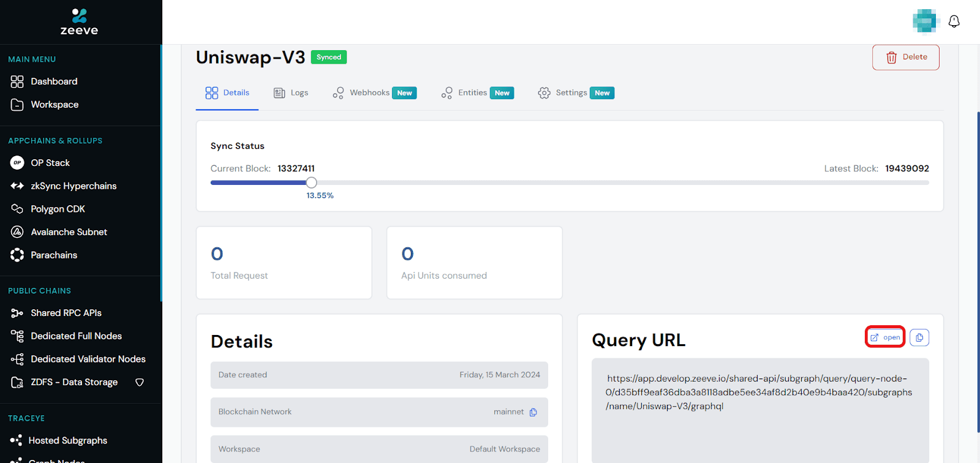Click the 13.55% sync percentage
This screenshot has width=980, height=463.
(x=320, y=195)
